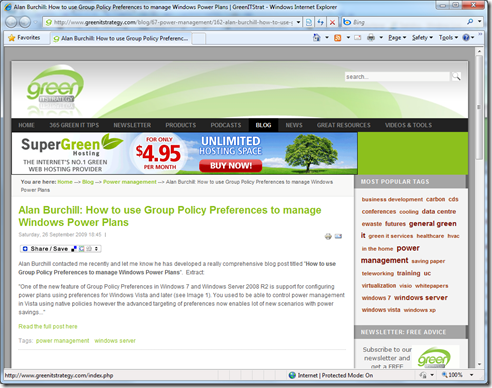Open the Home button dropdown arrow
Screen dimensions: 492x388
(x=327, y=38)
